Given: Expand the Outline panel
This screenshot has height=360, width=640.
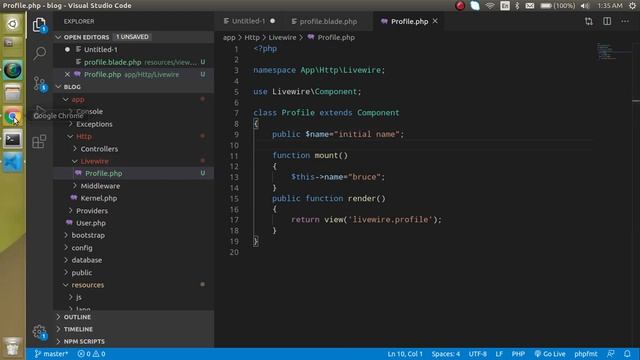Looking at the screenshot, I should coord(133,317).
